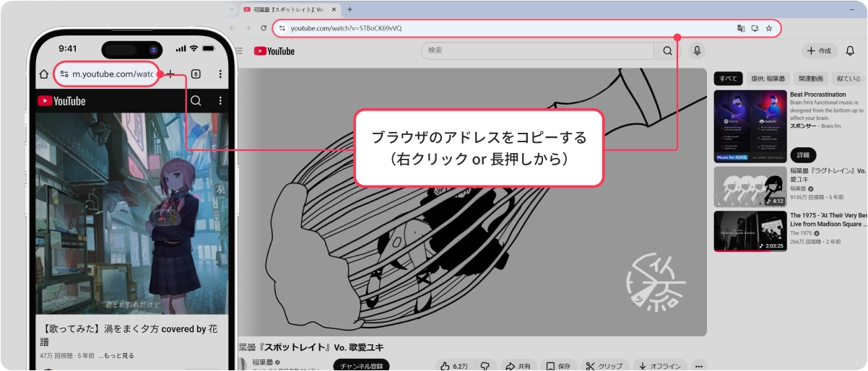Open the tab switcher showing 8 tabs
The image size is (868, 371).
[x=196, y=74]
